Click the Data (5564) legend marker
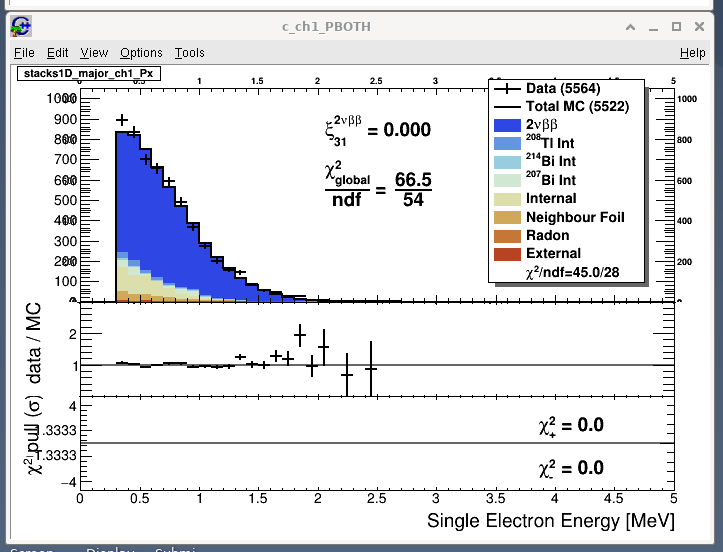The height and width of the screenshot is (552, 723). tap(506, 89)
